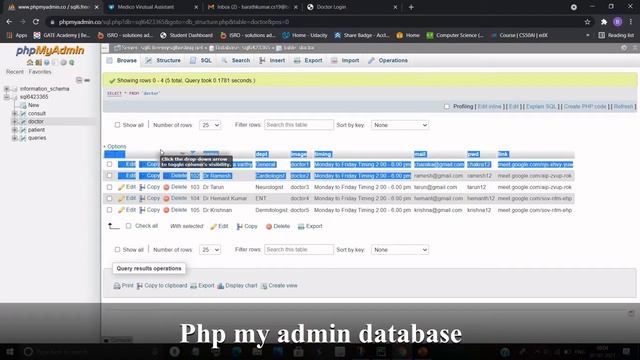The image size is (640, 360).
Task: Click Print icon in query results operations
Action: pyautogui.click(x=117, y=286)
